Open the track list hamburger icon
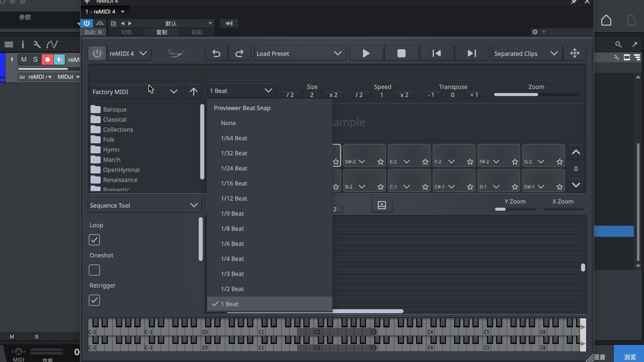 click(9, 44)
